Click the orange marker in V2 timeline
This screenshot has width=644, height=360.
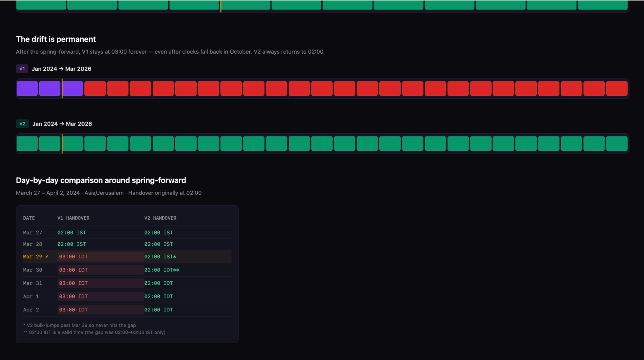click(62, 144)
